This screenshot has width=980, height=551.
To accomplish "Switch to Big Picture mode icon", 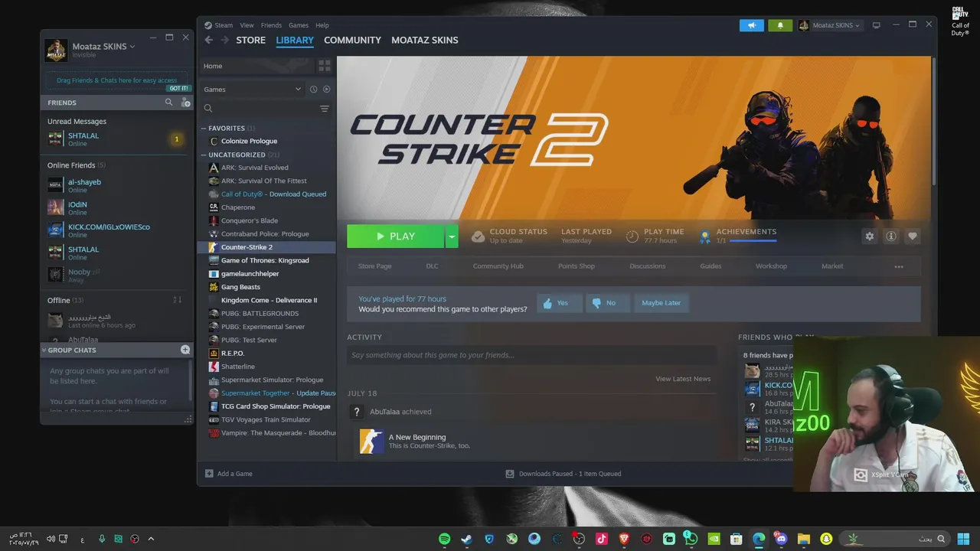I will pos(876,25).
